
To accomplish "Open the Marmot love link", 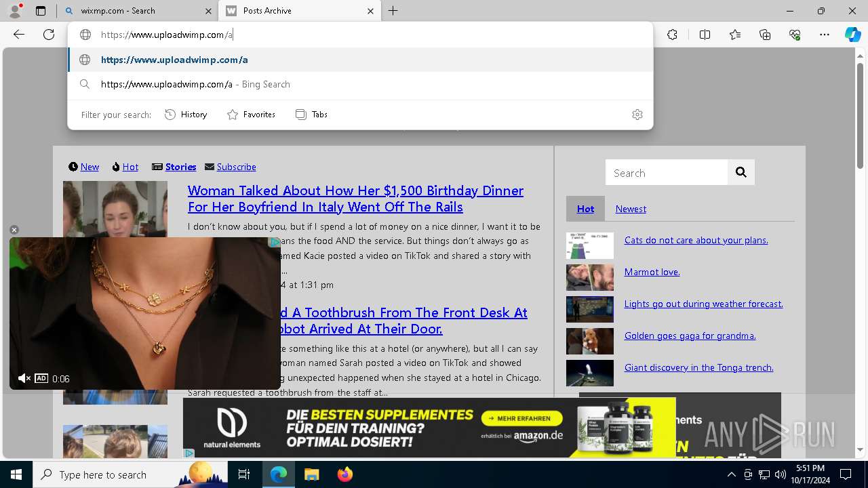I will 652,272.
